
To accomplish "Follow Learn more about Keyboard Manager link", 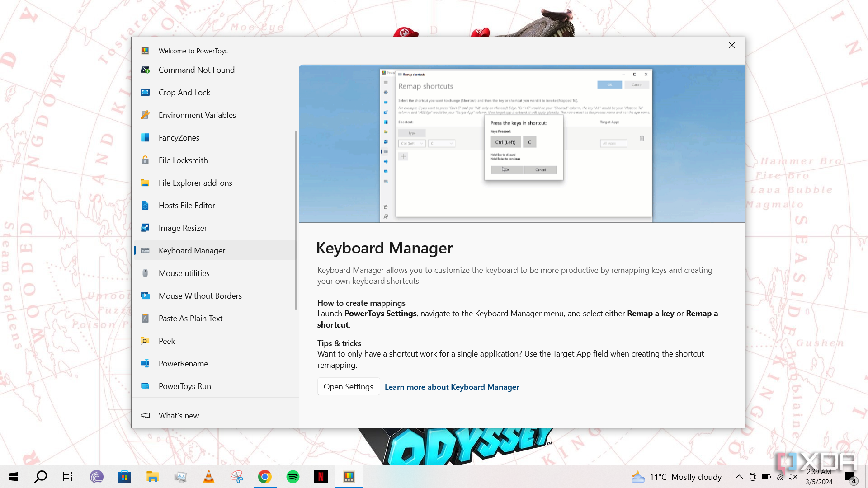I will tap(452, 387).
